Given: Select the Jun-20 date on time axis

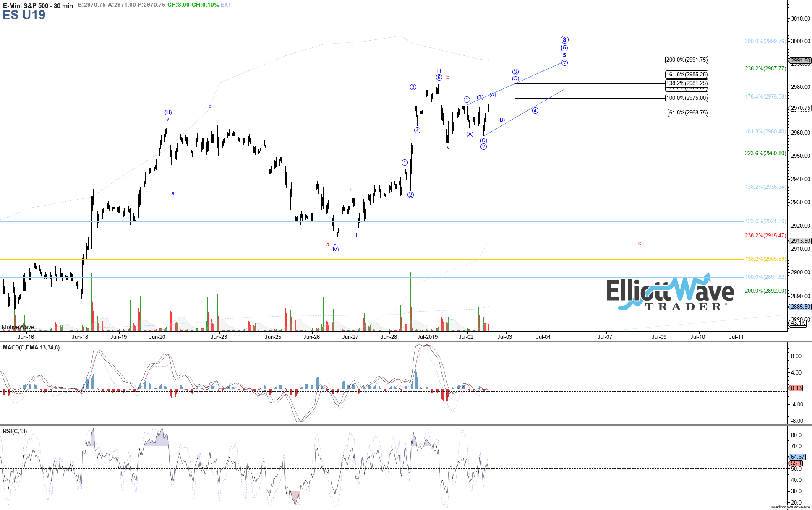Looking at the screenshot, I should (157, 337).
